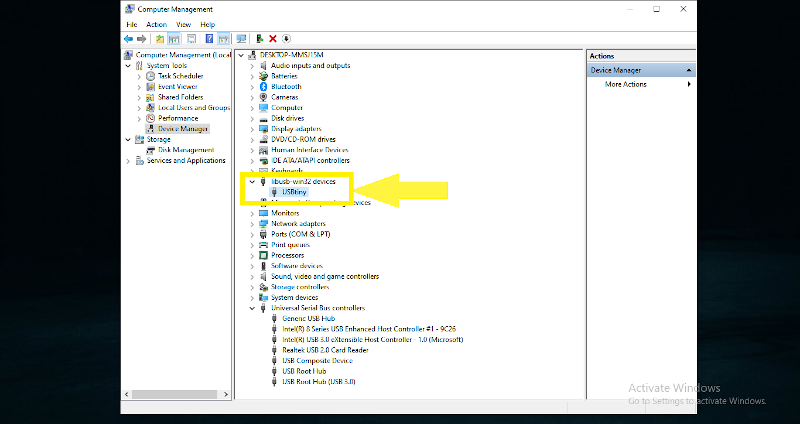Click the Monitors icon in device list
Viewport: 800px width, 424px height.
(x=263, y=213)
